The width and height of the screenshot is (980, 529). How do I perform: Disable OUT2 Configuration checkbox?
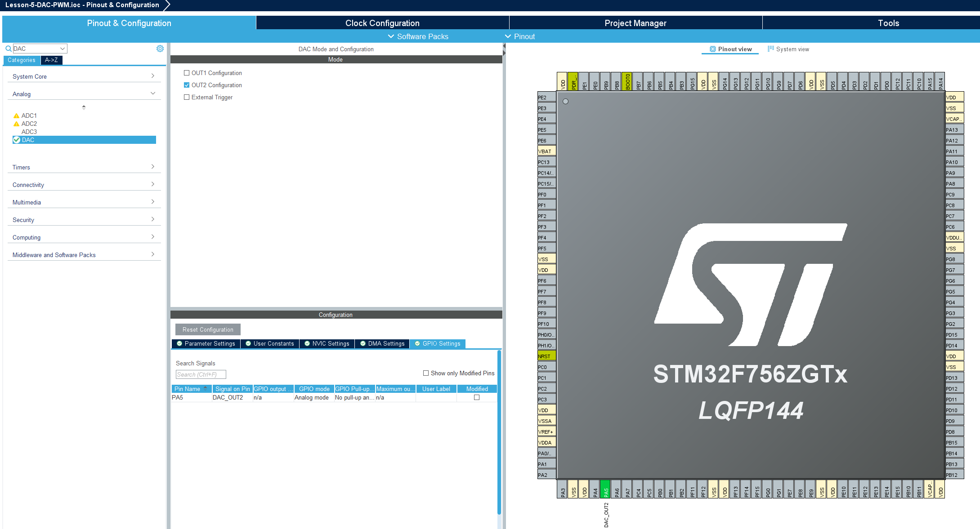click(187, 85)
